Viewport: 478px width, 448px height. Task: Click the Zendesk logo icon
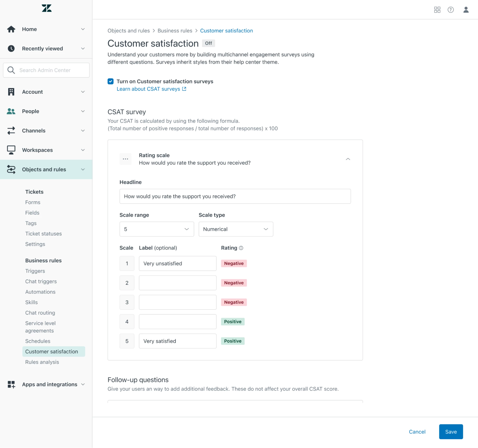[x=46, y=8]
